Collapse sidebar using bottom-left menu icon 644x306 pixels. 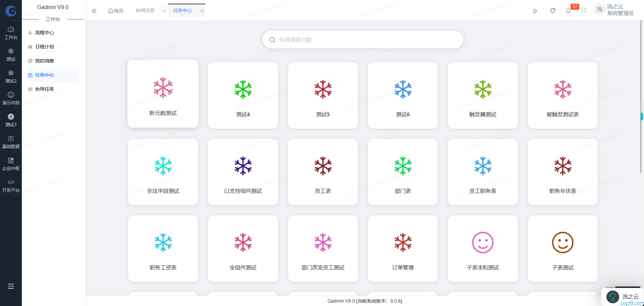coord(11,286)
